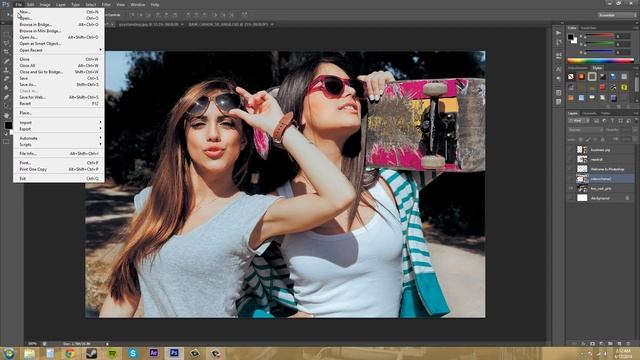The width and height of the screenshot is (640, 360).
Task: Select the Crop tool in the toolbox
Action: pos(6,52)
